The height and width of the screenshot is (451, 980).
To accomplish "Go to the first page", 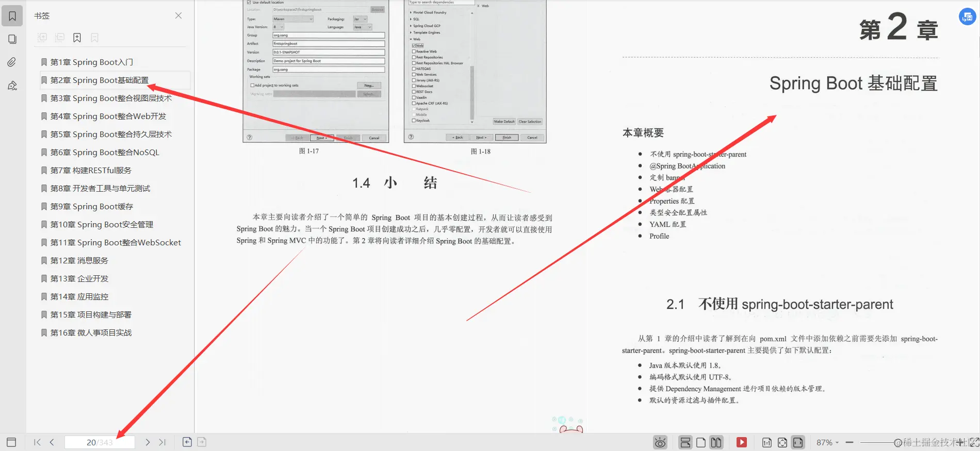I will tap(37, 442).
